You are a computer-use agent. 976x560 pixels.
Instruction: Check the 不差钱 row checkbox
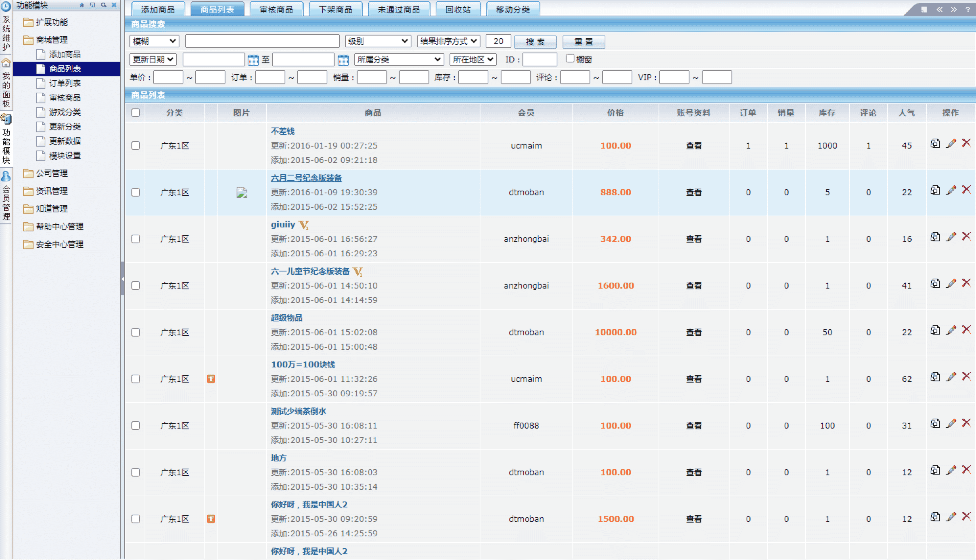[136, 146]
